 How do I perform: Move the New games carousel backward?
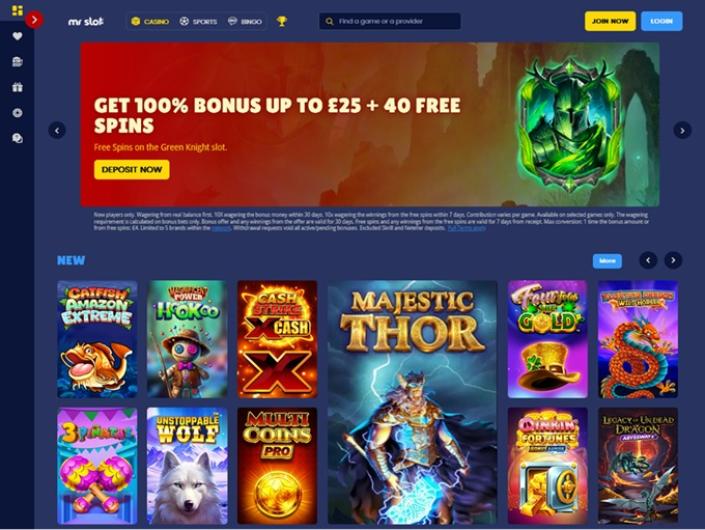coord(648,260)
